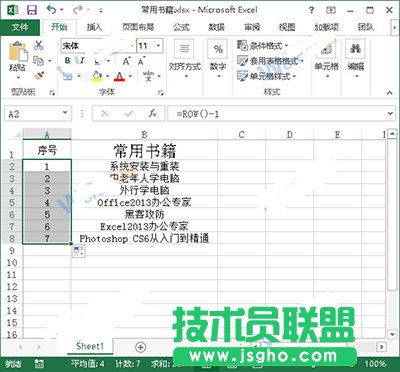The image size is (400, 372).
Task: Select the Sheet1 tab
Action: [90, 346]
